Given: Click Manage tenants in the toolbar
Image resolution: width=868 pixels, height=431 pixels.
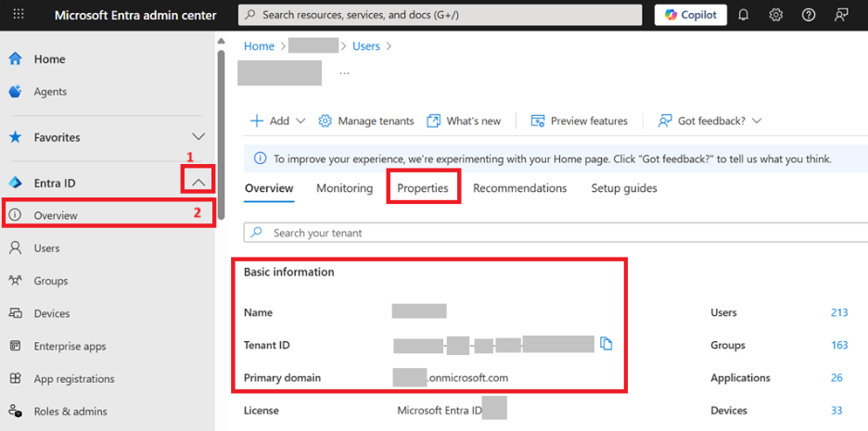Looking at the screenshot, I should click(x=366, y=121).
